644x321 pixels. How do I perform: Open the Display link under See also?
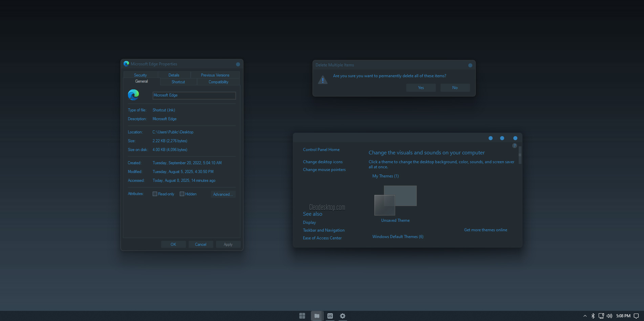pyautogui.click(x=309, y=222)
